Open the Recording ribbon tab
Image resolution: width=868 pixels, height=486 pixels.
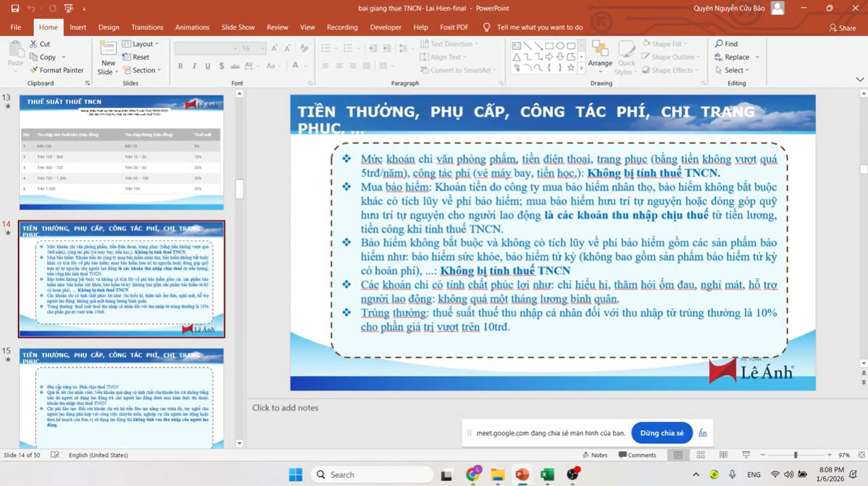coord(342,27)
